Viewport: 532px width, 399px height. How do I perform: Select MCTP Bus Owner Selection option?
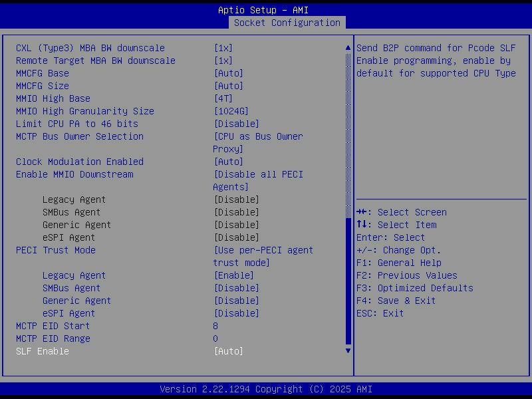click(x=80, y=136)
